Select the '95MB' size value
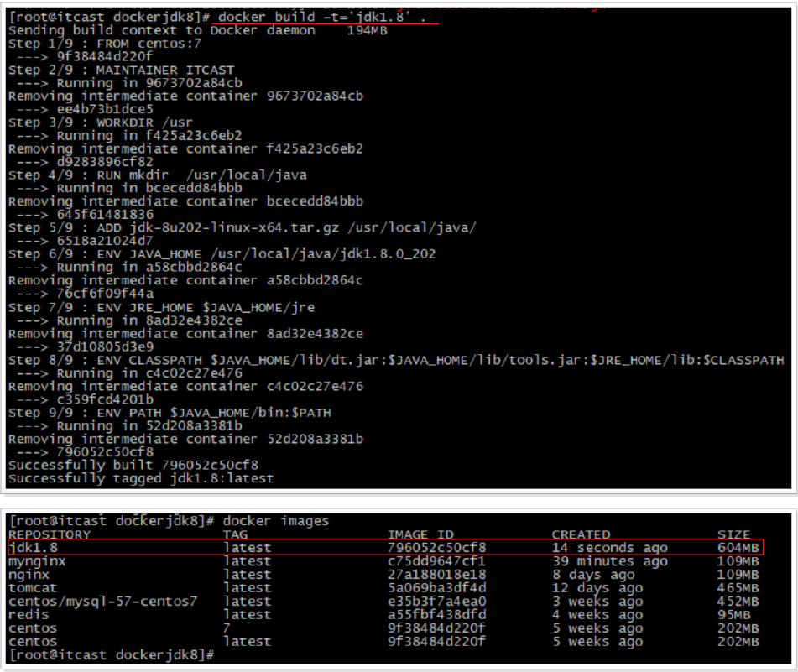 [x=734, y=614]
